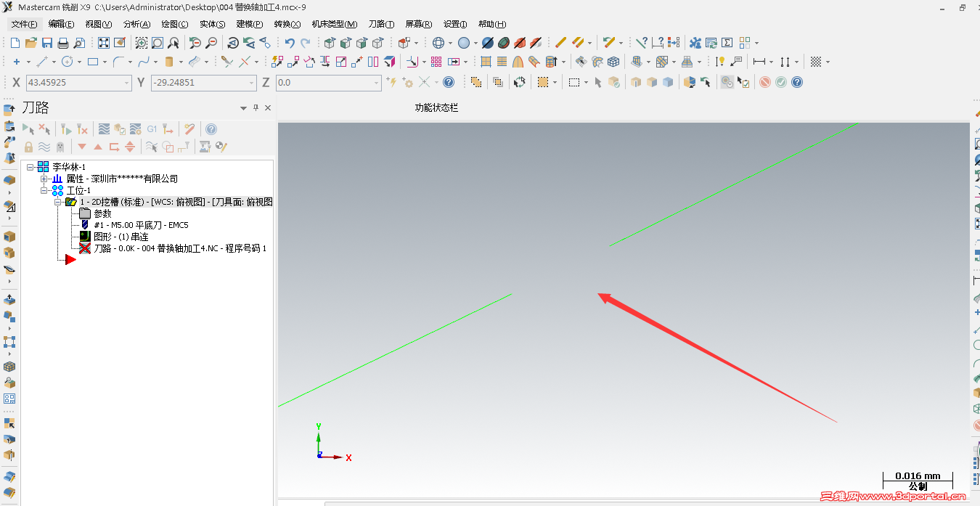Click the Unzoom magnifier with minus icon
The width and height of the screenshot is (980, 506).
(211, 43)
